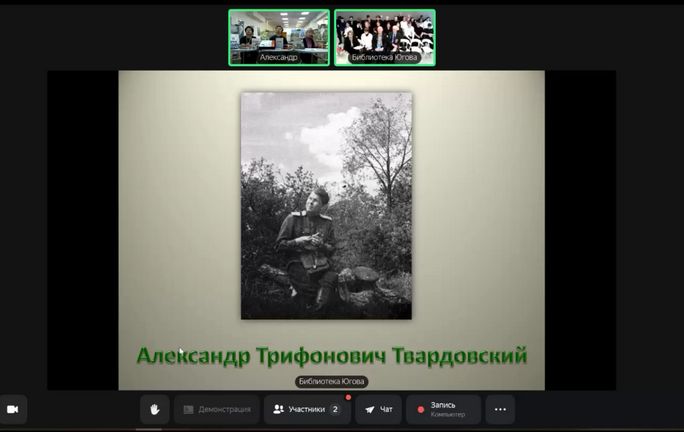Click the Александр Трифонович Твардовский slide title
The image size is (684, 432).
(x=331, y=356)
